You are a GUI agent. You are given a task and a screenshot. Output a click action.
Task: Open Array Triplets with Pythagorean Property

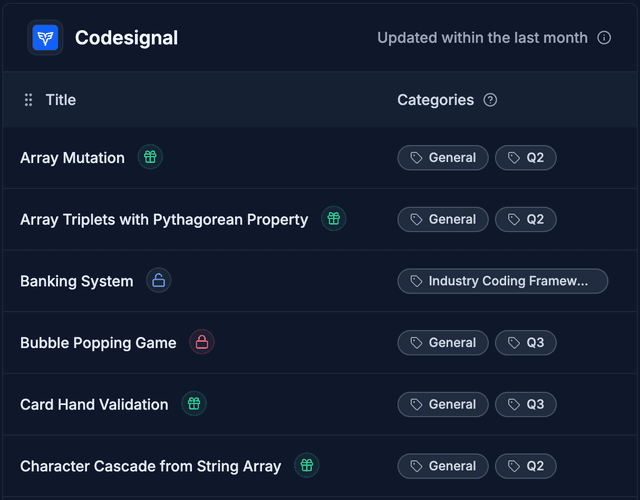tap(164, 220)
